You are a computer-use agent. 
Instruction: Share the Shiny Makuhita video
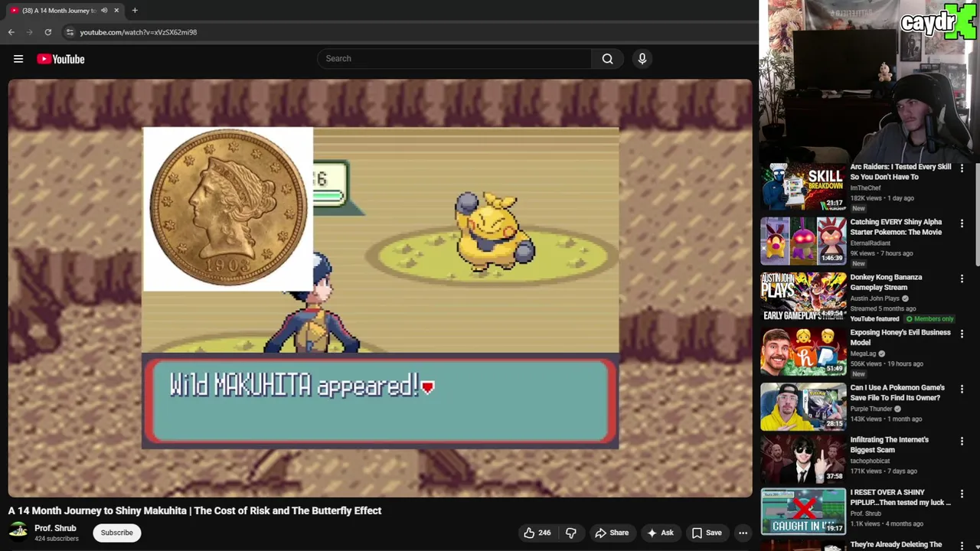[612, 533]
